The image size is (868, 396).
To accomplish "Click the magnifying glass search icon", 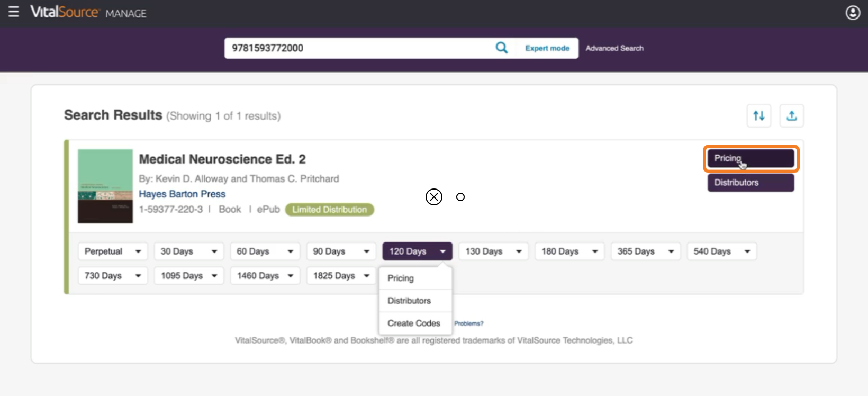I will tap(501, 48).
